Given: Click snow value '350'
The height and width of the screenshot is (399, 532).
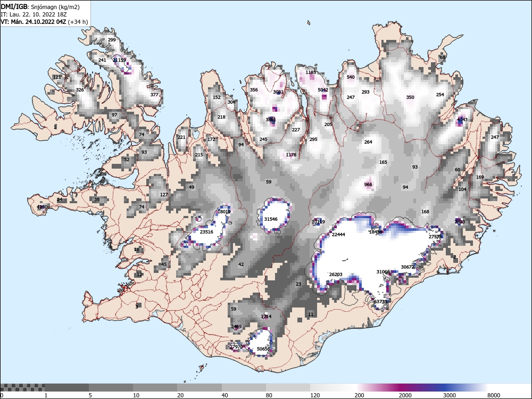Looking at the screenshot, I should pos(410,97).
